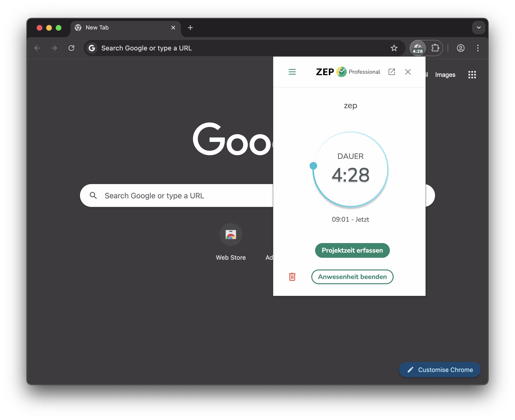
Task: Click Projektzeit erfassen button
Action: click(352, 250)
